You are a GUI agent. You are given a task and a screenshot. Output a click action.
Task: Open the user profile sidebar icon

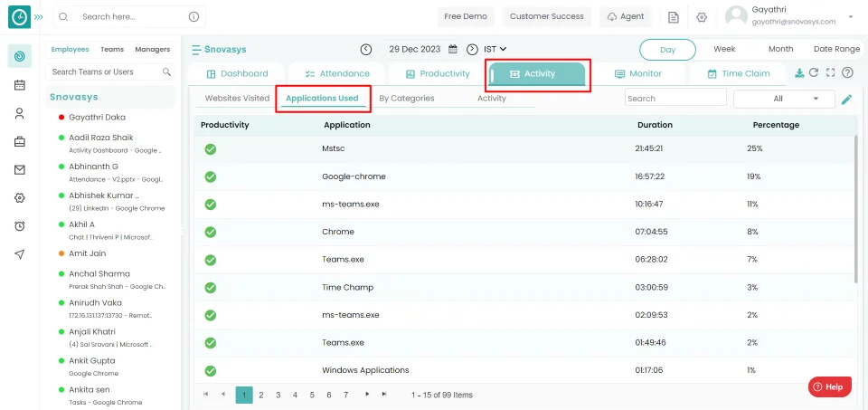(x=19, y=113)
